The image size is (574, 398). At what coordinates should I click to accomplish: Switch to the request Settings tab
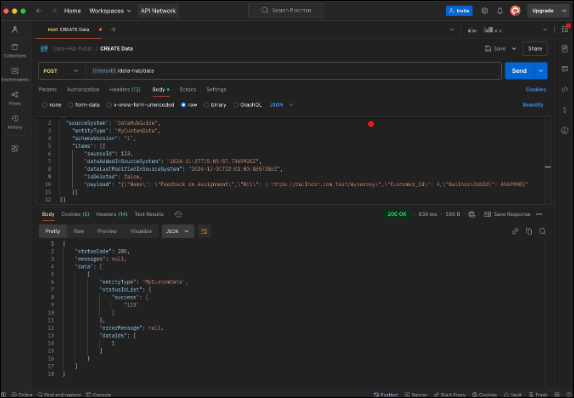tap(216, 89)
